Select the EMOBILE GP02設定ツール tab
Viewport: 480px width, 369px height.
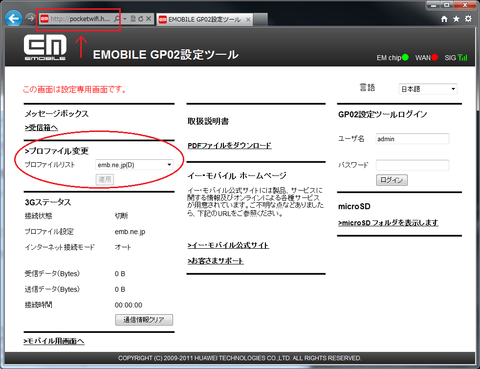tap(204, 20)
